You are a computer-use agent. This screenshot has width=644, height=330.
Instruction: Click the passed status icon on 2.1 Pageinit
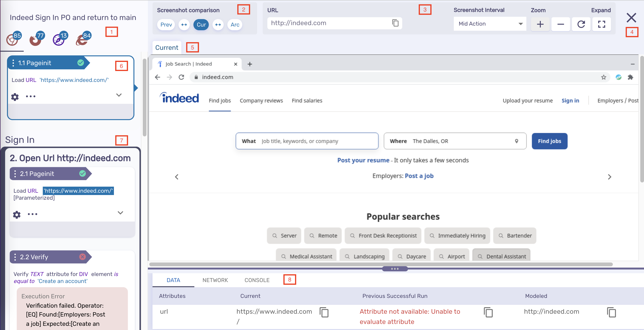click(x=83, y=173)
